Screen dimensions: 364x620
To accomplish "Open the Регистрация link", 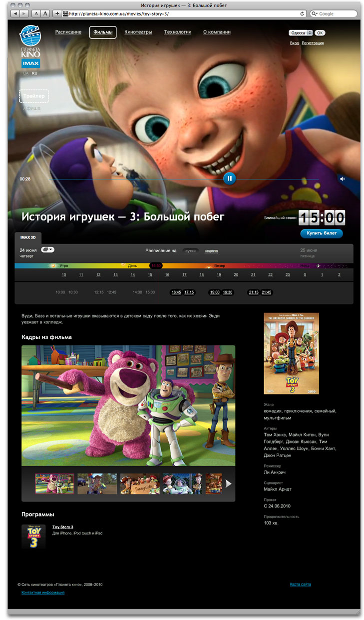I will pos(313,43).
